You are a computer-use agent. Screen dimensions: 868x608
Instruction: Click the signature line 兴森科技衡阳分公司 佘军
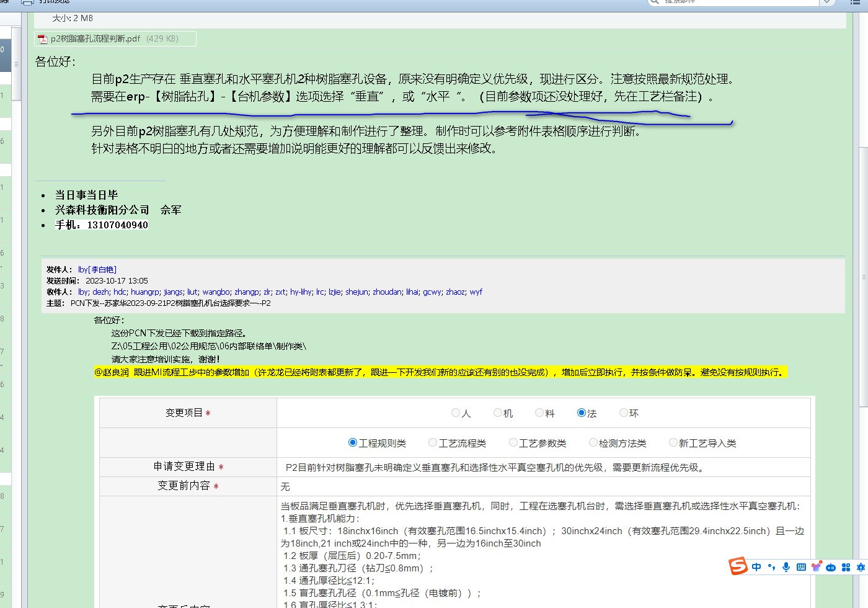pos(118,210)
